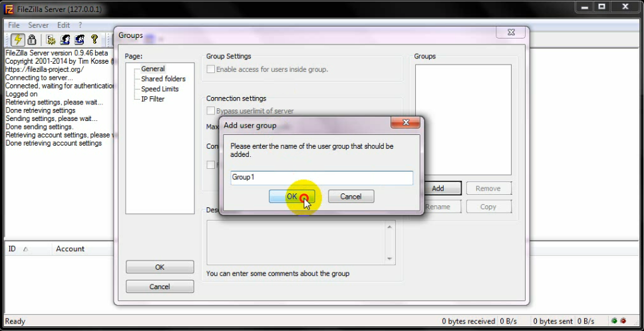Click the green status indicator light
This screenshot has width=644, height=331.
tap(615, 321)
